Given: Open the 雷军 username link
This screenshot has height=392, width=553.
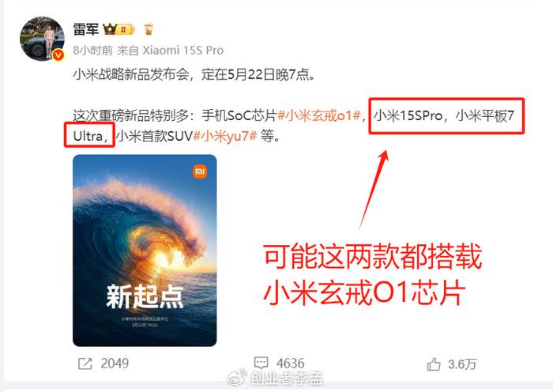Looking at the screenshot, I should (85, 29).
